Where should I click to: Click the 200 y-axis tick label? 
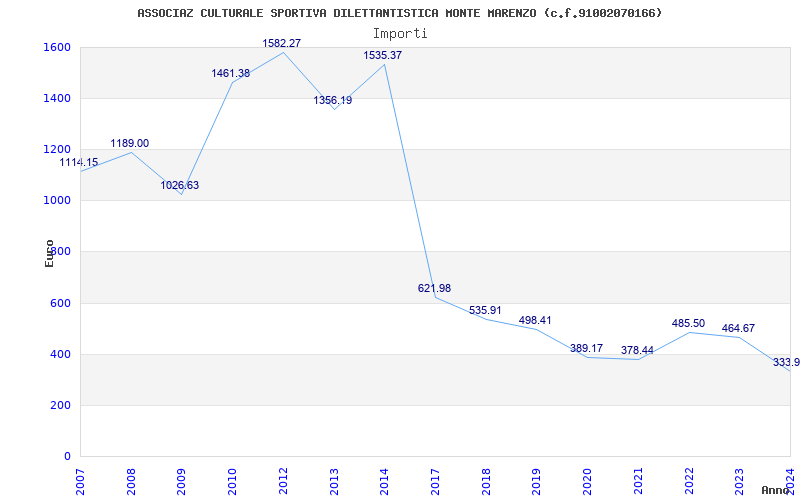point(59,406)
